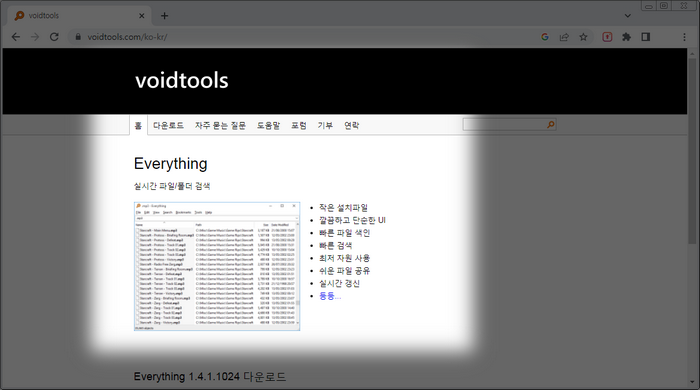Click the scrollbar down arrow

[x=692, y=382]
